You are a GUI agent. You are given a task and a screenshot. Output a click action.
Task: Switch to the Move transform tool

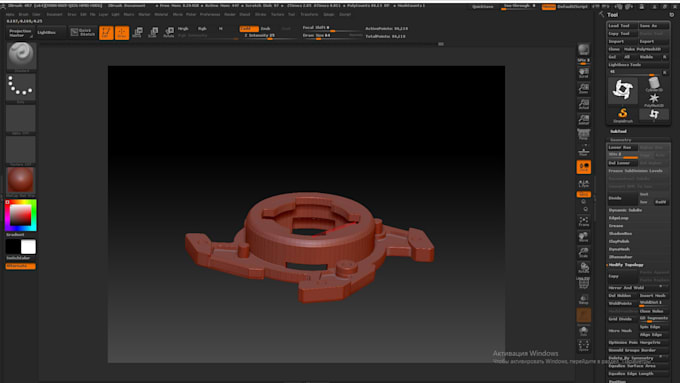coord(137,33)
